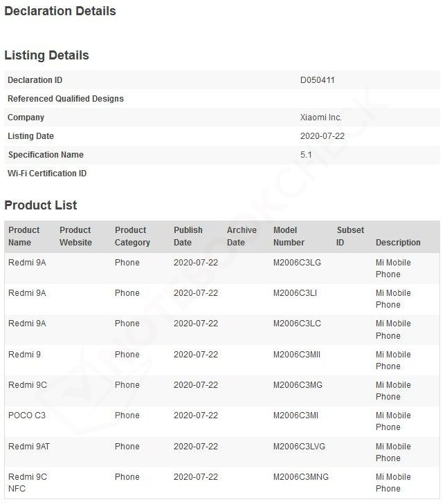Select the Archive Date column header

242,236
